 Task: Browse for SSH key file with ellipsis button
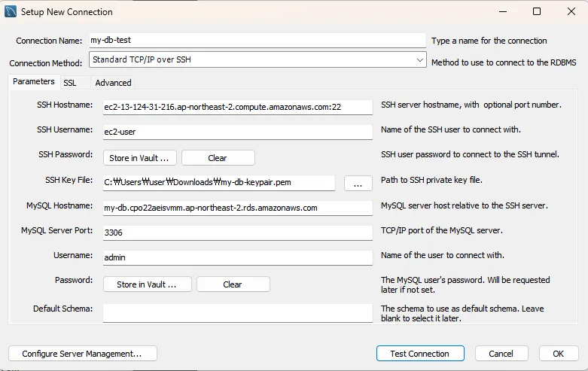tap(358, 183)
